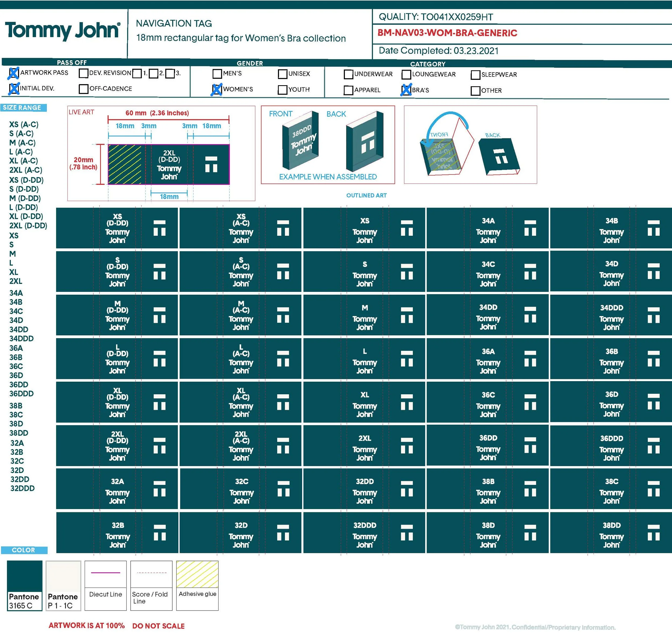Click the T logo icon on the 34DDD tag
This screenshot has width=672, height=637.
[x=653, y=314]
